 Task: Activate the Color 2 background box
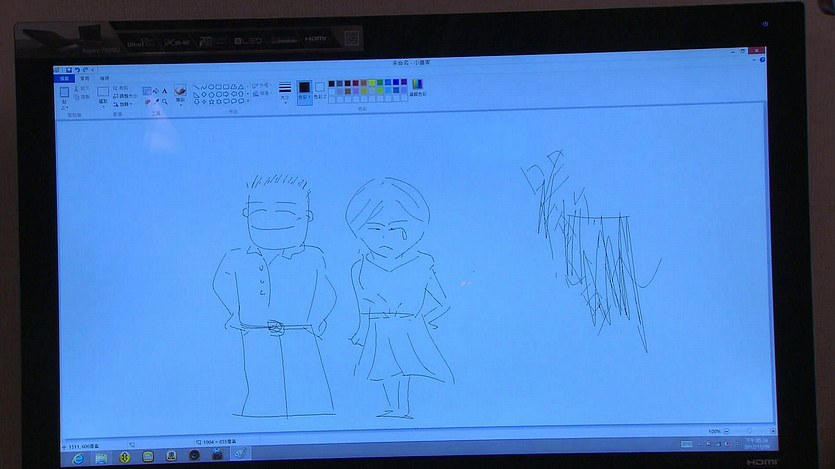coord(320,89)
